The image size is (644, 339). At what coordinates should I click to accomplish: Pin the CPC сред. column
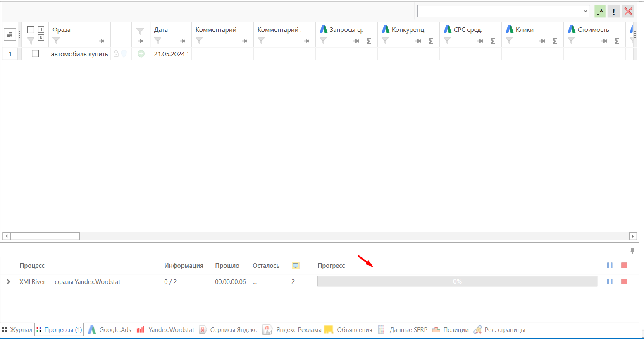pyautogui.click(x=480, y=41)
